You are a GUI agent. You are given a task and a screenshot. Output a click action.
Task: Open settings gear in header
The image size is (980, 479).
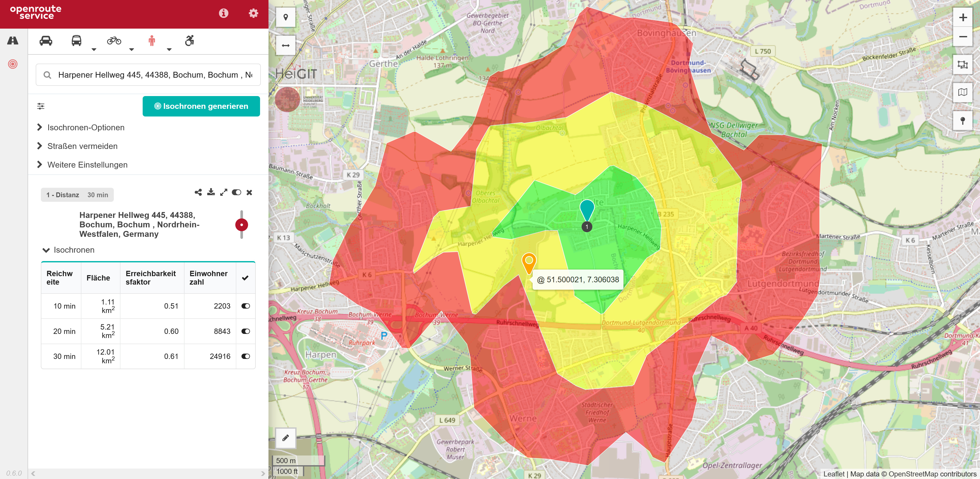(253, 13)
